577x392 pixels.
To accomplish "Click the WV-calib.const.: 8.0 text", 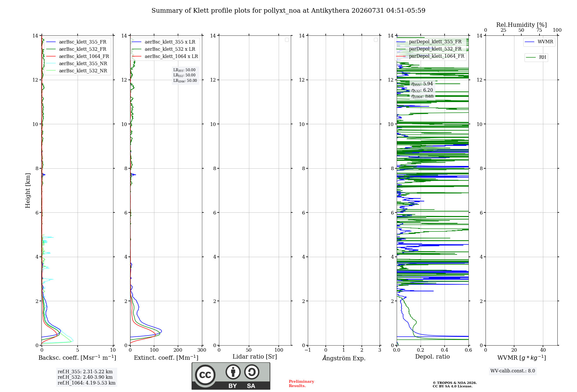I will tap(513, 371).
